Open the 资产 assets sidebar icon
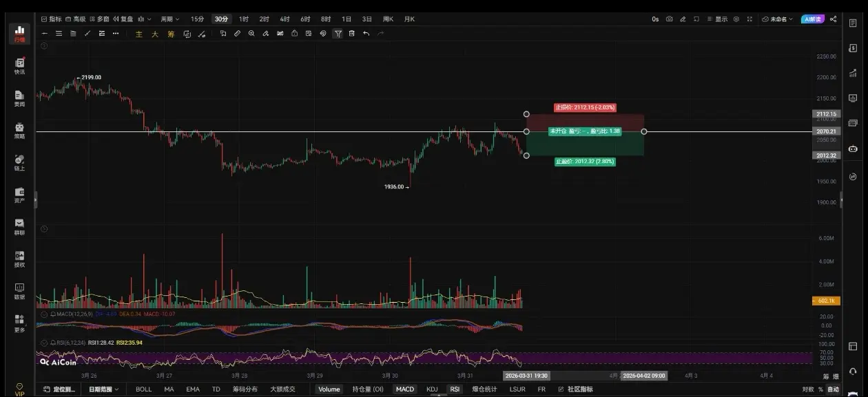Screen dimensions: 868x397 (19, 195)
